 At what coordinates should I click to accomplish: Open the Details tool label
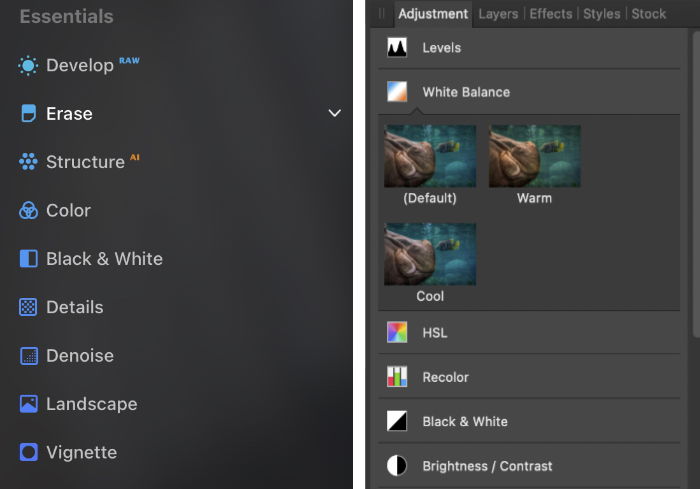(75, 307)
